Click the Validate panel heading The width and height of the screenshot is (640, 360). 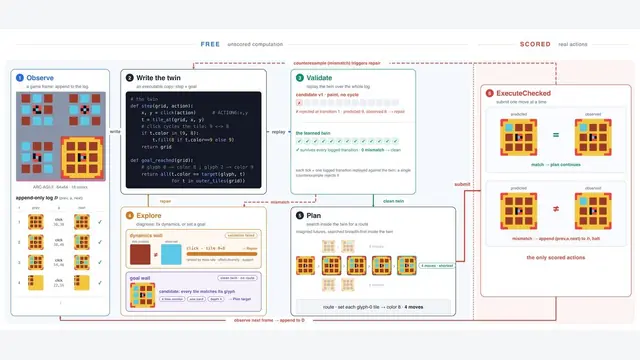(319, 78)
